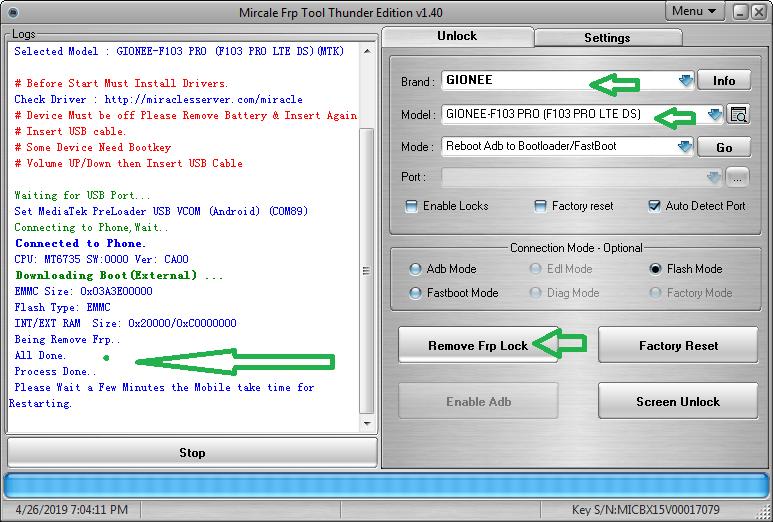Click 'Downloading Boot(External)' log line
Viewport: 773px width, 522px height.
[119, 276]
